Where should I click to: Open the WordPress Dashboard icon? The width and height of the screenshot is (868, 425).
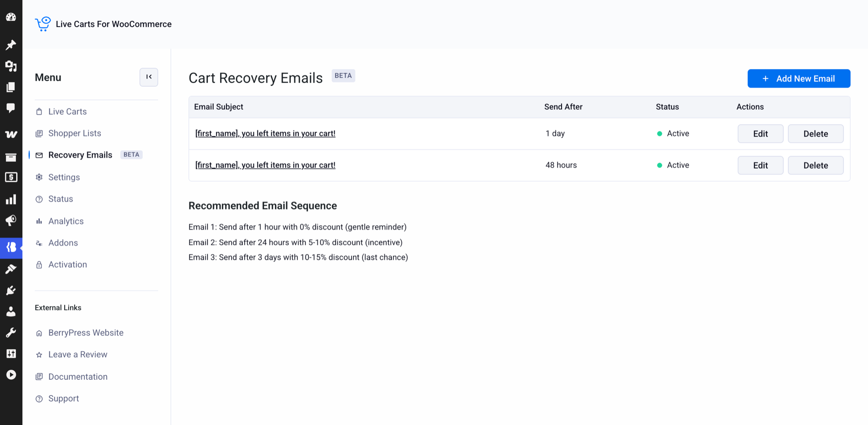(x=11, y=17)
